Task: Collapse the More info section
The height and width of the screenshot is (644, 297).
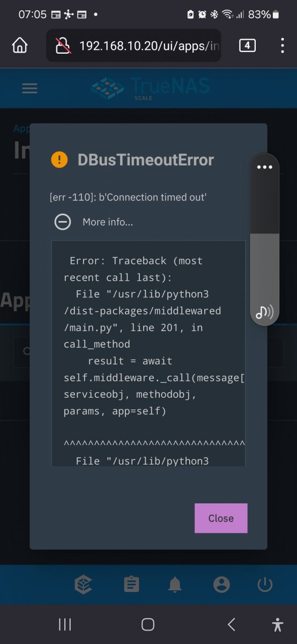Action: [x=63, y=222]
